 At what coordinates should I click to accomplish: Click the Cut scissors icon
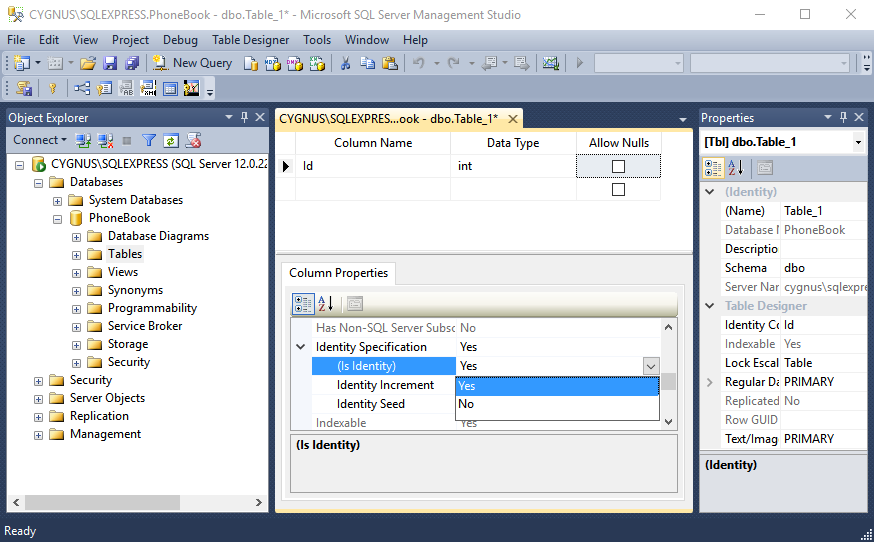pos(345,63)
